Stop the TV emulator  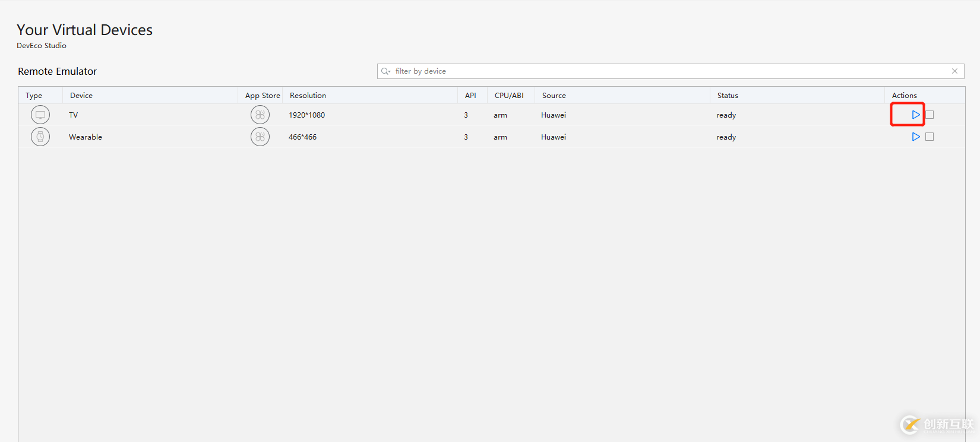tap(930, 115)
